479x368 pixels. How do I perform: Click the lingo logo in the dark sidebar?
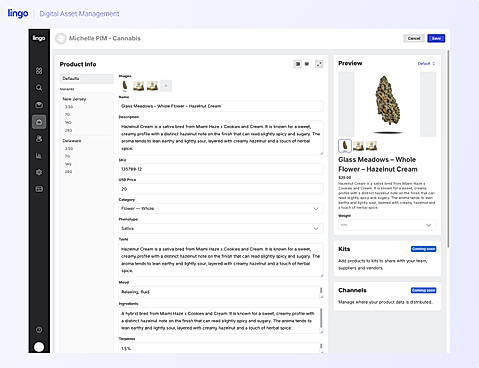(x=39, y=38)
